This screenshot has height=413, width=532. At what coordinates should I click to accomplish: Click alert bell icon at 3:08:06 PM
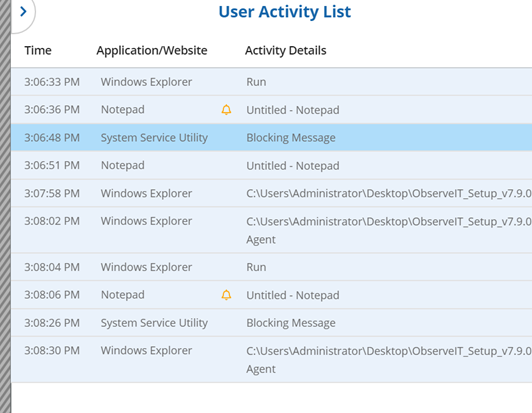[x=226, y=295]
